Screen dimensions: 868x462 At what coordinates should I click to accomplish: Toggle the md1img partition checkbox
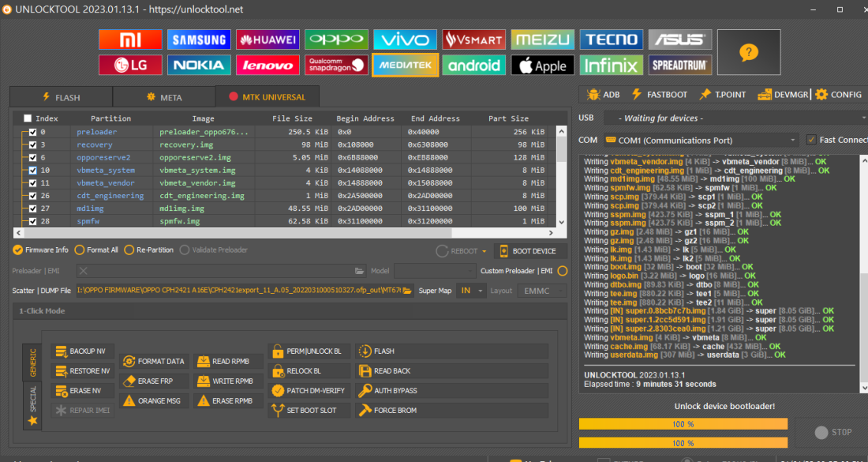coord(32,208)
